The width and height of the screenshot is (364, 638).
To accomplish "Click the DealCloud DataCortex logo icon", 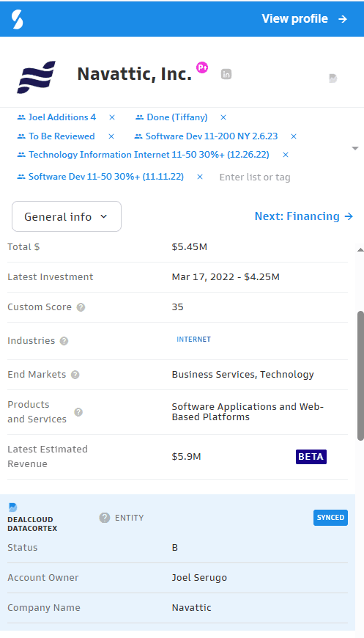I will click(x=13, y=507).
